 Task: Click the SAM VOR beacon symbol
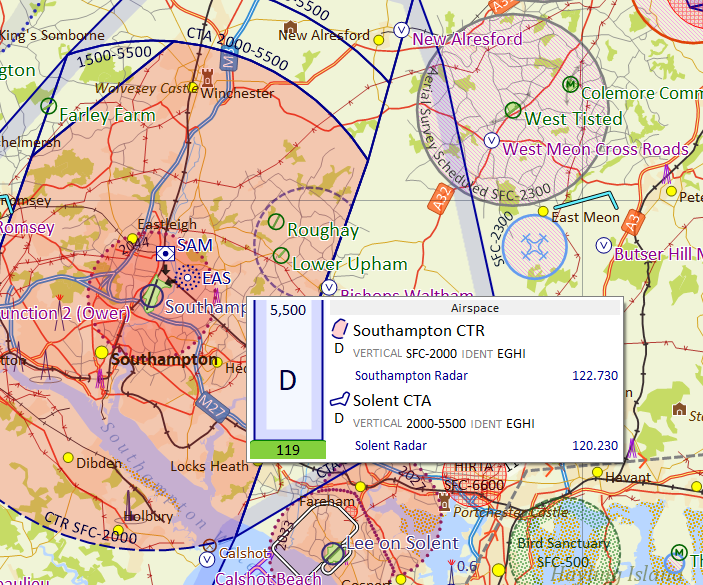point(165,254)
